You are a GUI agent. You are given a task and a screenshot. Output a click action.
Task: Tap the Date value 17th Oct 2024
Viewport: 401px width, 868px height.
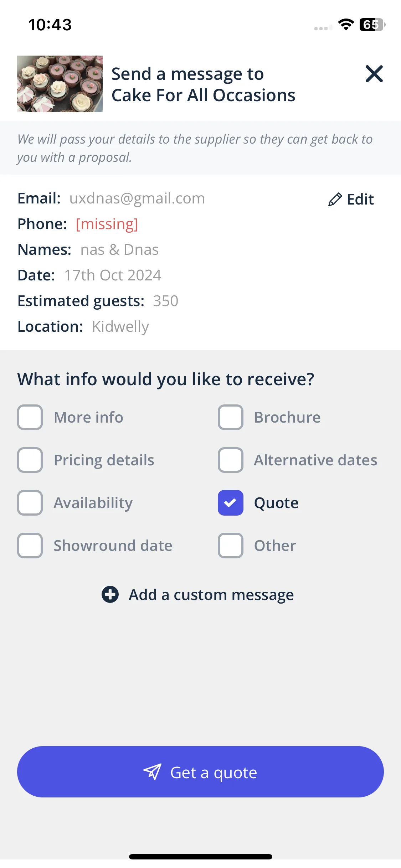tap(113, 275)
